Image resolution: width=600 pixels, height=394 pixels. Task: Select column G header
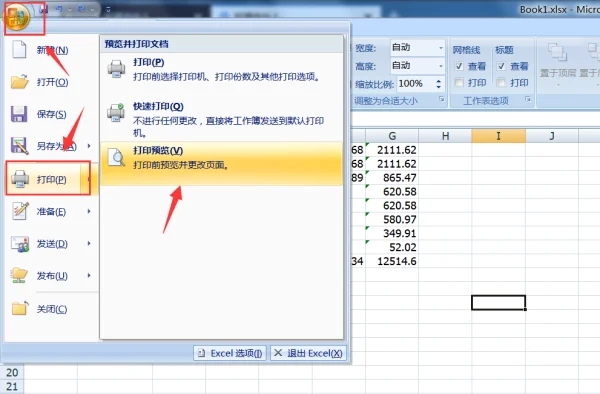(392, 136)
